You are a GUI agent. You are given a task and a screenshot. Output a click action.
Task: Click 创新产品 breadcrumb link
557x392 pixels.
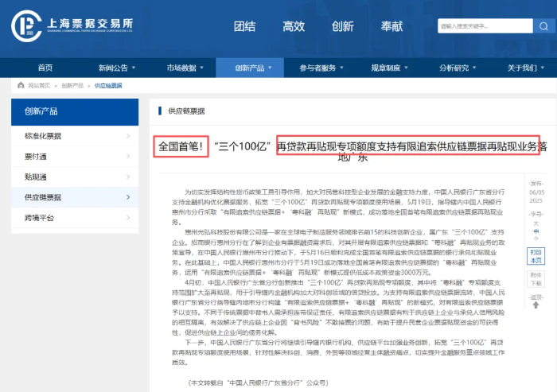pyautogui.click(x=72, y=86)
